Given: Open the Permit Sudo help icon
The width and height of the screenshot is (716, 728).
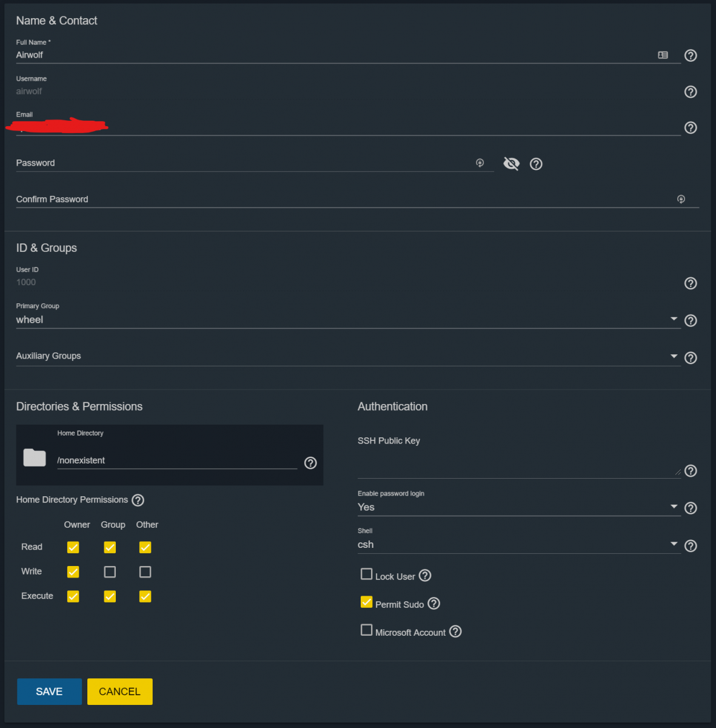Looking at the screenshot, I should (x=433, y=603).
